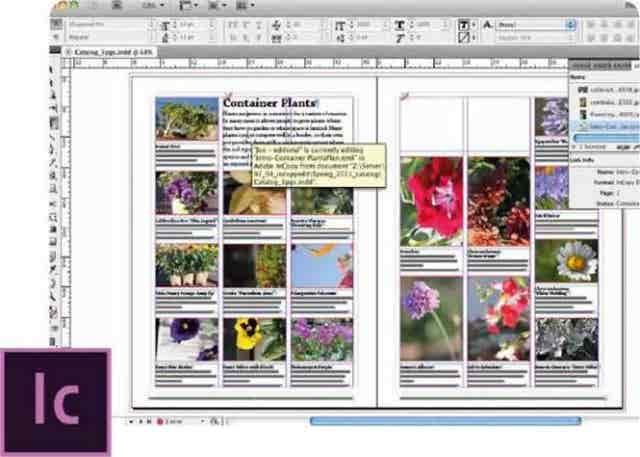Click the Container Plants headline text
The width and height of the screenshot is (640, 457).
(x=269, y=102)
